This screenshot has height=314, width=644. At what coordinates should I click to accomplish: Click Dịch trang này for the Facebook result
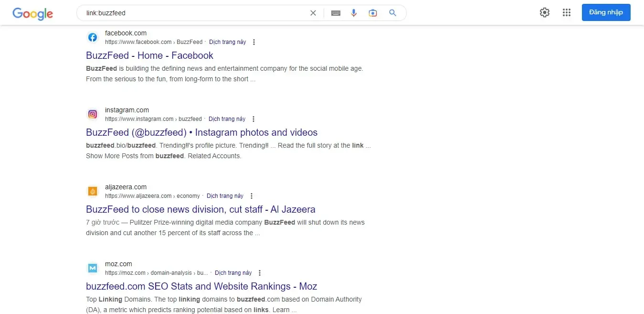pyautogui.click(x=228, y=42)
